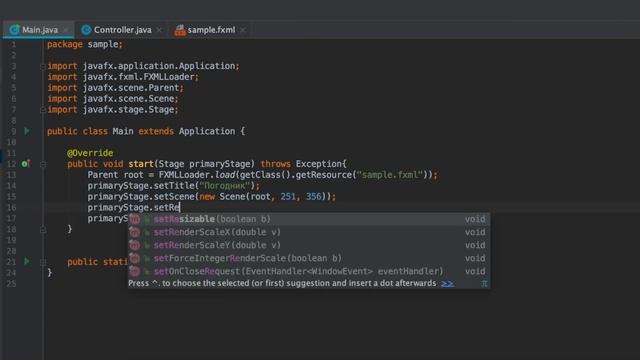Click the method icon beside setForceIntegerRenderScale
Screen dimensions: 640x360
135,258
